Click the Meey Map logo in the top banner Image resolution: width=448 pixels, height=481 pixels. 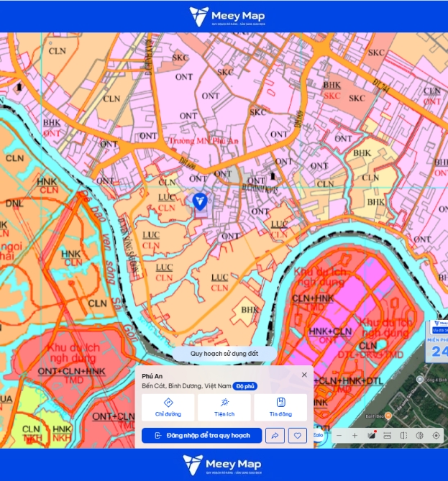[227, 17]
